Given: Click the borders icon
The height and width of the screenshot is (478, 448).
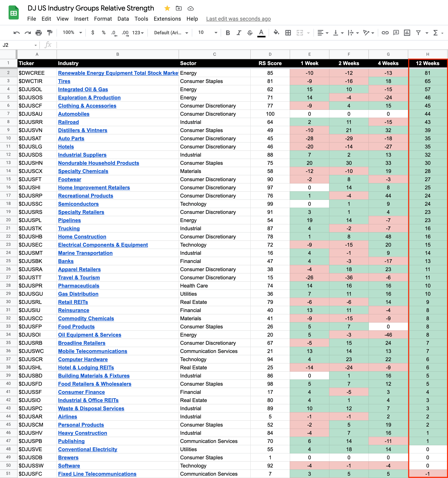Looking at the screenshot, I should point(288,33).
